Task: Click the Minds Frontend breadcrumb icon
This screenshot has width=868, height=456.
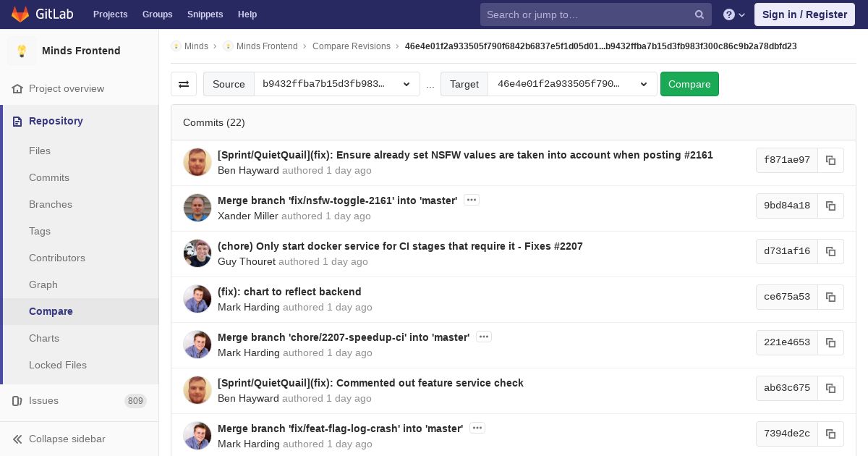Action: pyautogui.click(x=228, y=46)
